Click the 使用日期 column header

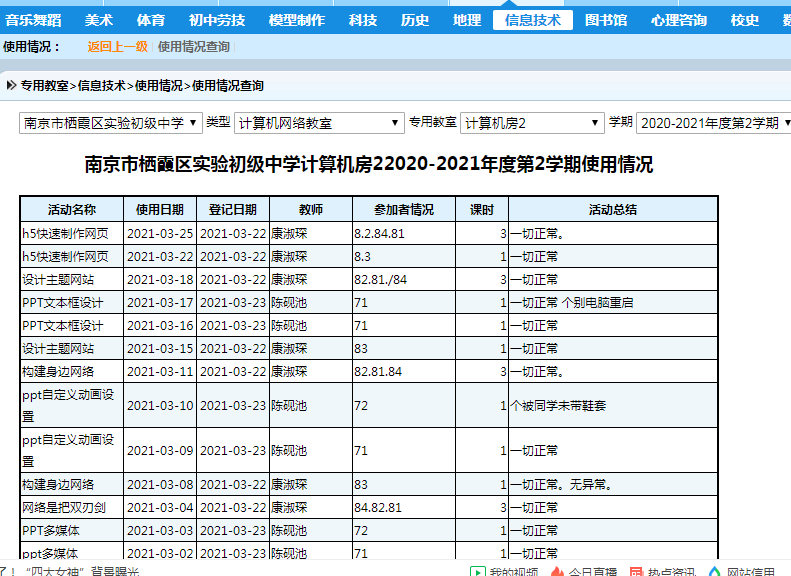[x=160, y=209]
